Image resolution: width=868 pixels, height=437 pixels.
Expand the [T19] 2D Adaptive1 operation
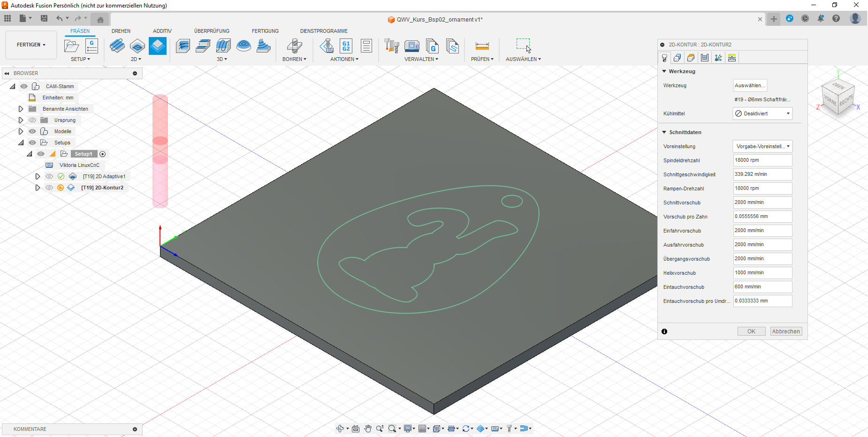[x=38, y=176]
